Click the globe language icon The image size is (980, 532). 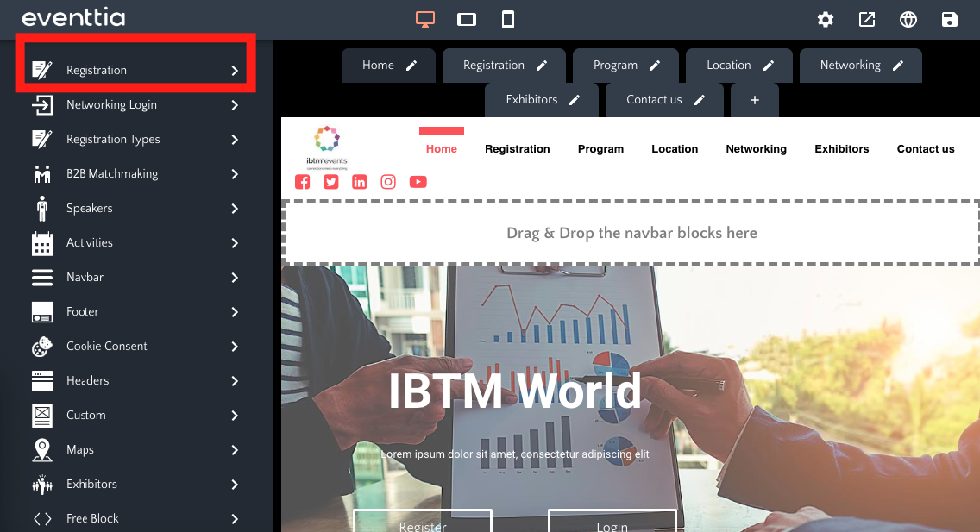pyautogui.click(x=908, y=20)
